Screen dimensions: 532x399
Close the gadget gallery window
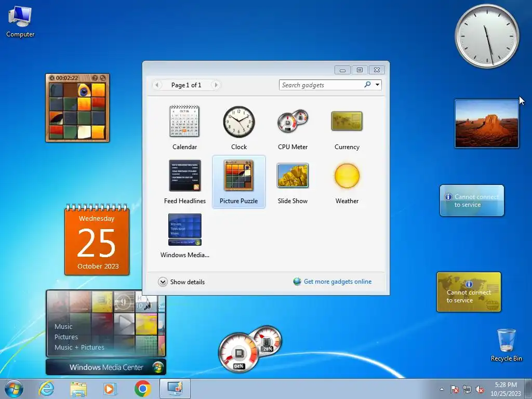tap(377, 70)
